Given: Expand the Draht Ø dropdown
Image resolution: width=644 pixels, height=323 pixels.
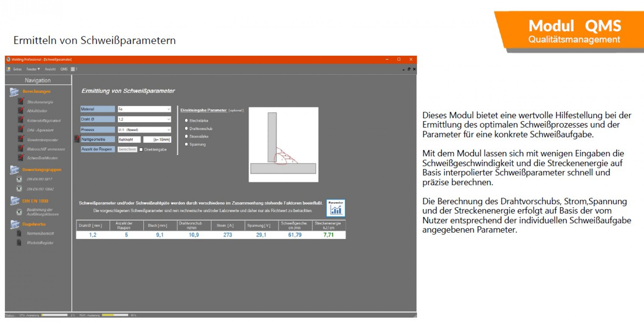Looking at the screenshot, I should pos(144,119).
